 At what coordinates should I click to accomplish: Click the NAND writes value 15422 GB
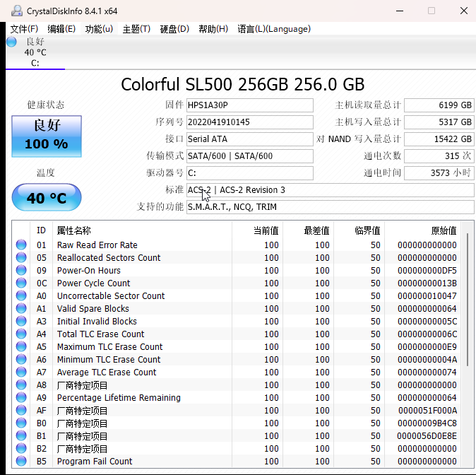439,139
